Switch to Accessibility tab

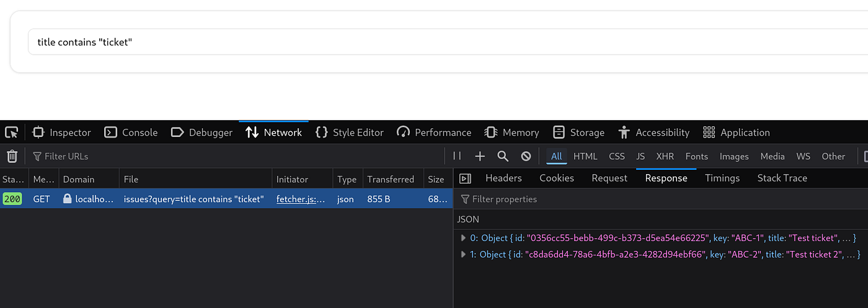point(653,132)
